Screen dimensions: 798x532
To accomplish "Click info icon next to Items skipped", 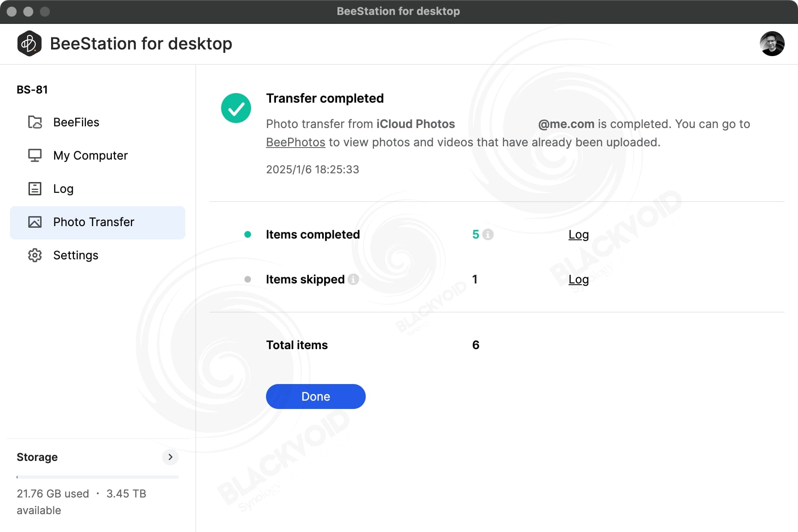I will (x=353, y=279).
